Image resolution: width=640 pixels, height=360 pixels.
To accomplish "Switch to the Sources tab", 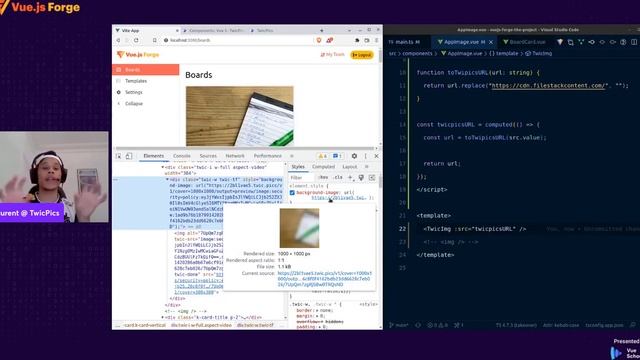I will tap(208, 156).
